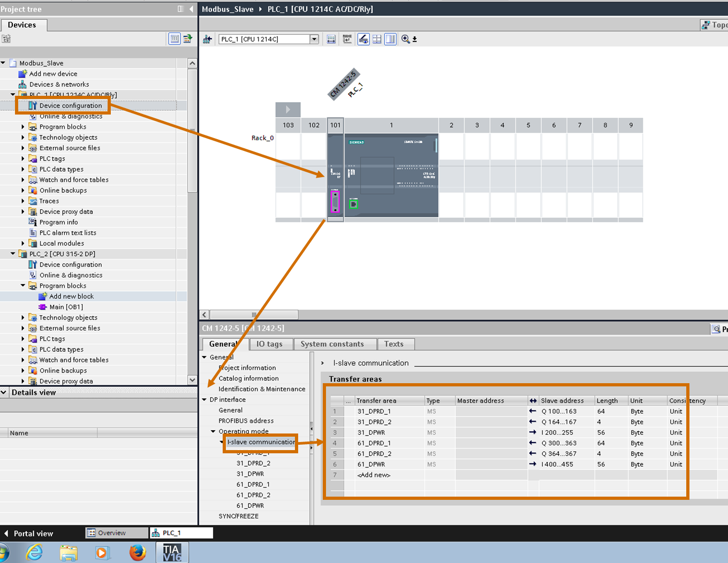This screenshot has height=563, width=728.
Task: Select slot 101 header in rack
Action: pos(335,125)
